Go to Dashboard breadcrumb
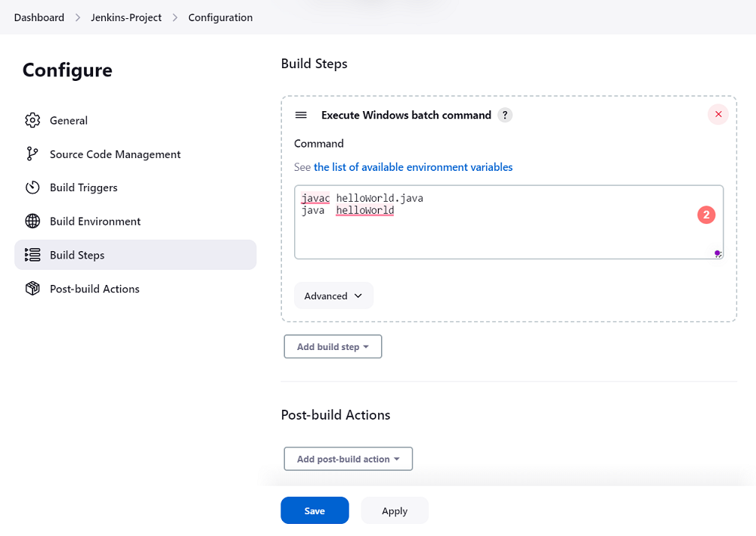756x536 pixels. 39,17
